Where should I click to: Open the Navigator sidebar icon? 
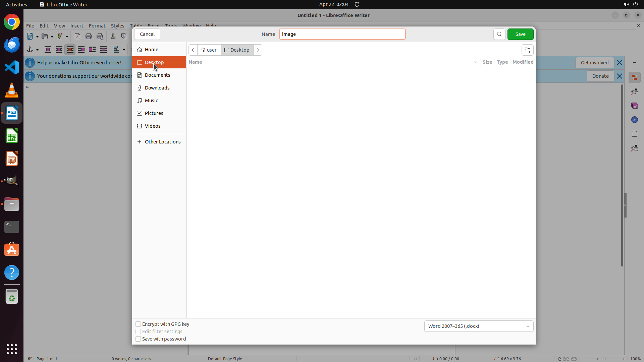tap(634, 120)
